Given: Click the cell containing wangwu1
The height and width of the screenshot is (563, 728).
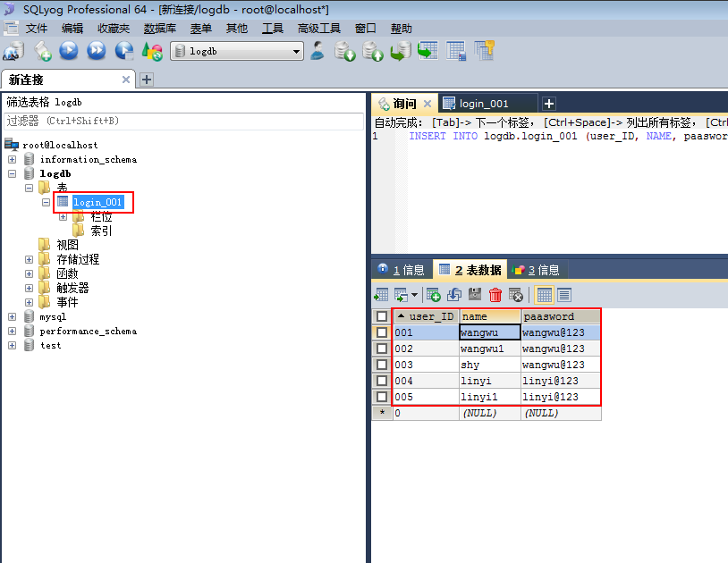Looking at the screenshot, I should [x=490, y=349].
